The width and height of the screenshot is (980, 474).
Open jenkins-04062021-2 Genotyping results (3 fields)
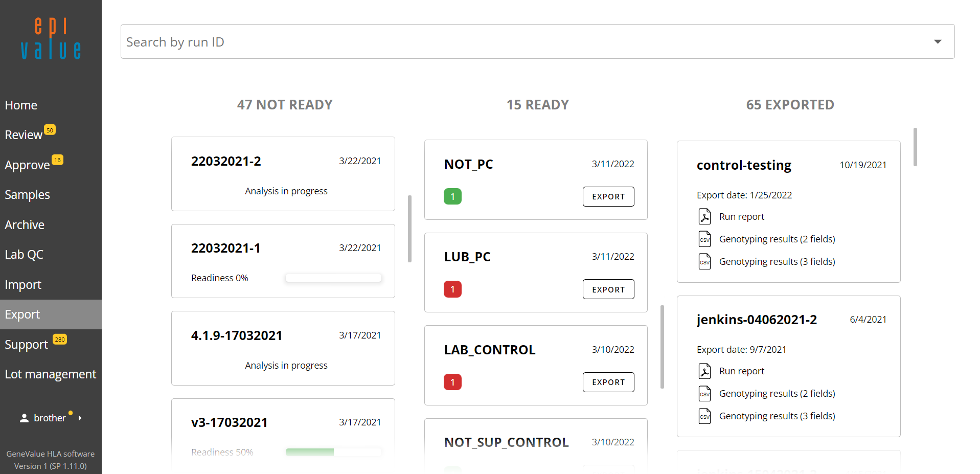click(777, 416)
